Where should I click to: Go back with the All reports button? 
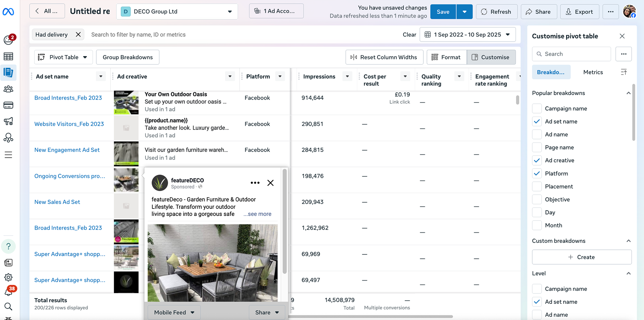click(x=47, y=11)
